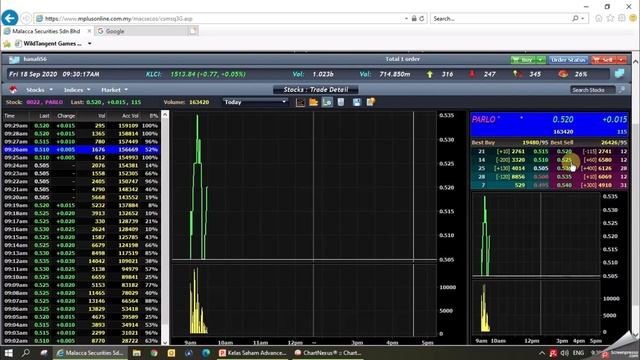Click the platform logo icon beside username
This screenshot has height=360, width=640.
pos(14,60)
